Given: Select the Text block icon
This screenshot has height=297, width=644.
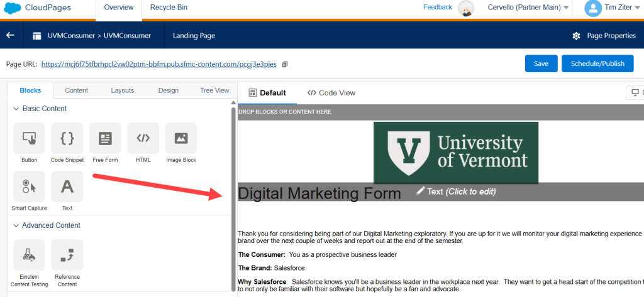Looking at the screenshot, I should click(x=67, y=186).
